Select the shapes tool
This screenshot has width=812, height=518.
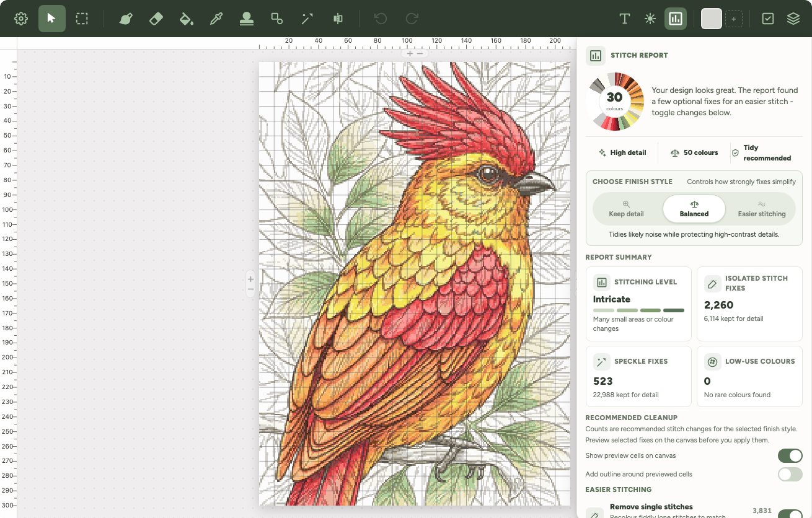coord(277,19)
